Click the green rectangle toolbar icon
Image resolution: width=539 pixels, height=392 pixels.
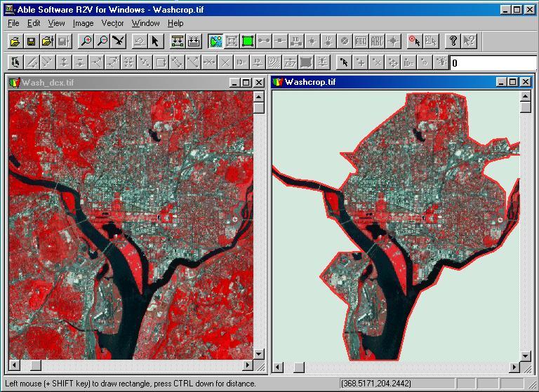pos(248,41)
